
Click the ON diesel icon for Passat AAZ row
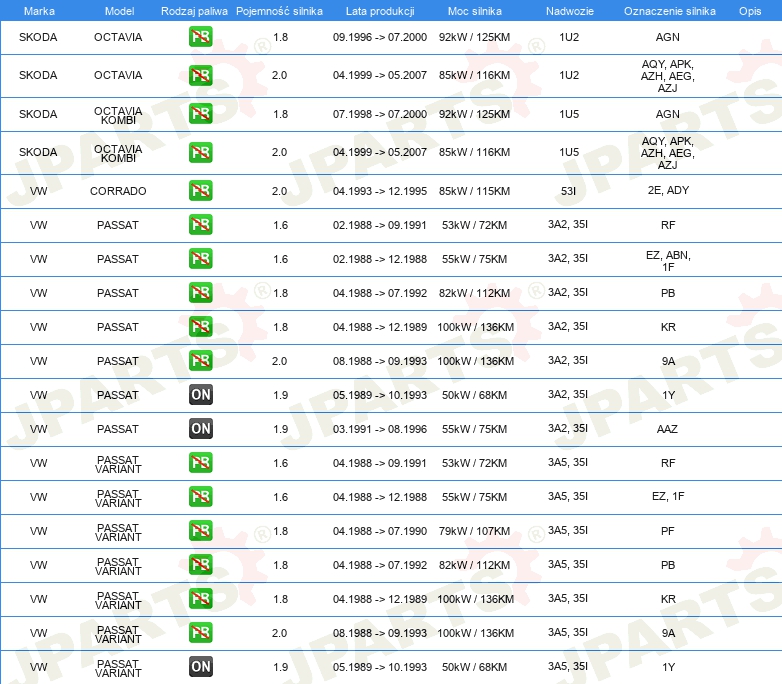(x=200, y=429)
